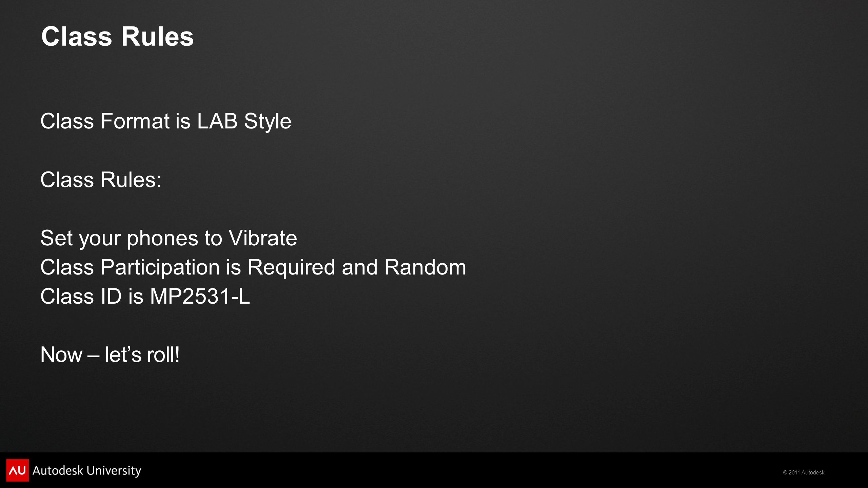
Task: Click the 'Now – let's roll!' text
Action: (110, 355)
